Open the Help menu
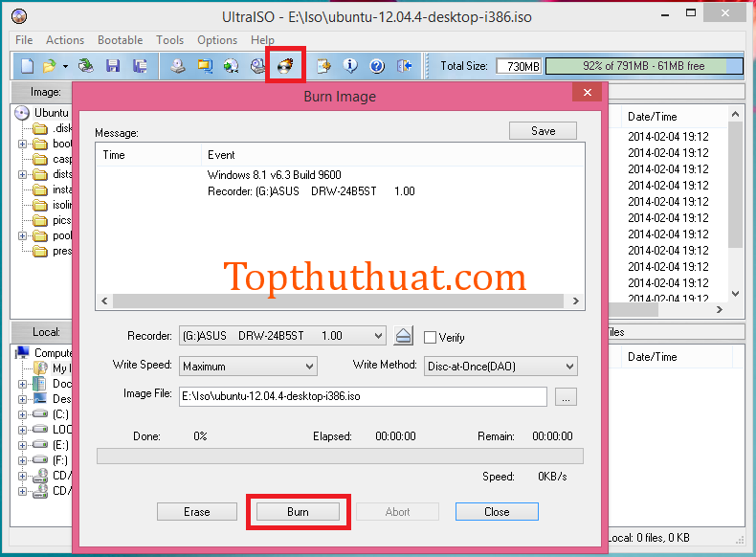756x557 pixels. tap(262, 40)
